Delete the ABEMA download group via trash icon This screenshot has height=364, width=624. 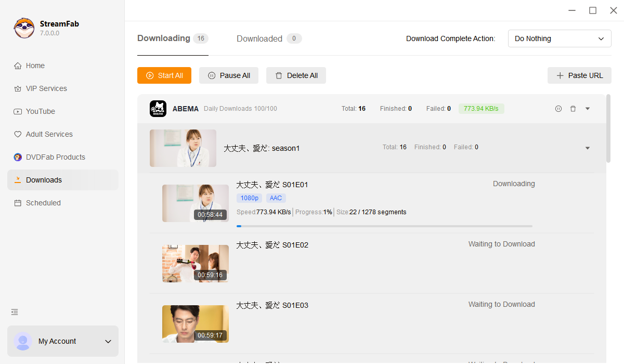pos(573,109)
